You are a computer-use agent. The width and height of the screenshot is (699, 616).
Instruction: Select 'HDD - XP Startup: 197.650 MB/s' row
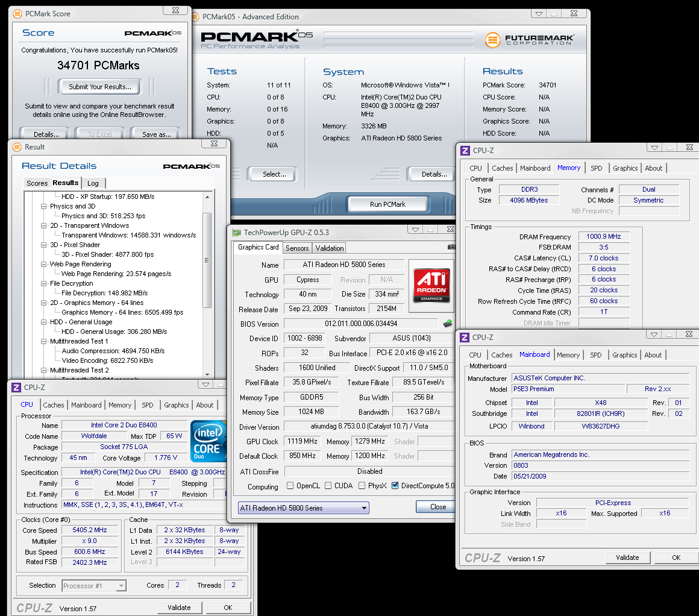108,196
